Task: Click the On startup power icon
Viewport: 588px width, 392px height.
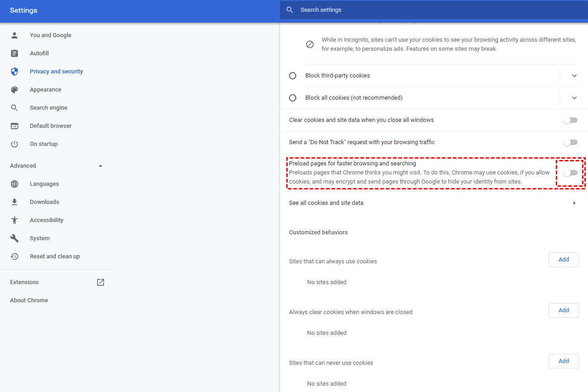Action: 14,144
